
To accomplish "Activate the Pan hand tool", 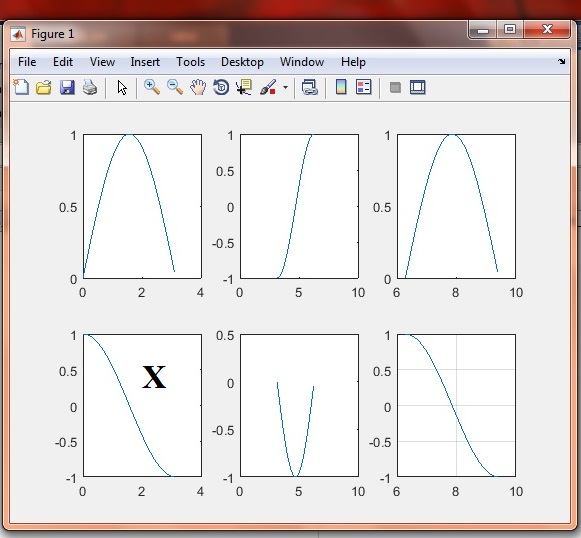I will tap(198, 88).
